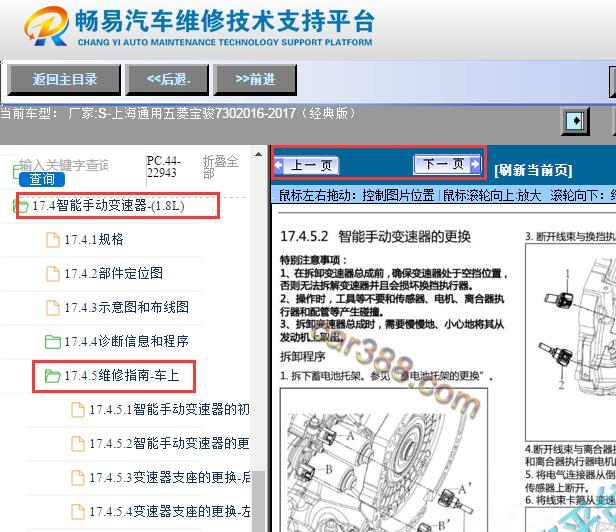This screenshot has width=616, height=532.
Task: Click the green folder icon of 17.4.4诊断信息和程序
Action: click(x=53, y=342)
